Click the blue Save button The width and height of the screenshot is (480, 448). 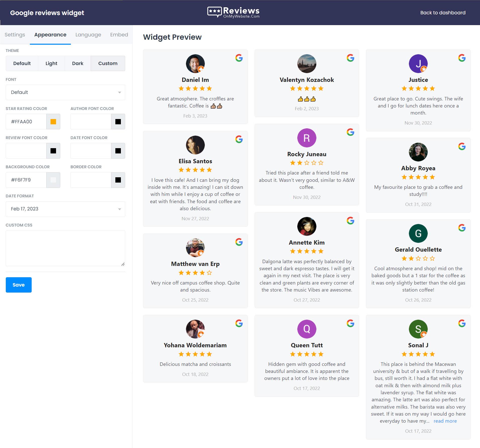(x=19, y=285)
